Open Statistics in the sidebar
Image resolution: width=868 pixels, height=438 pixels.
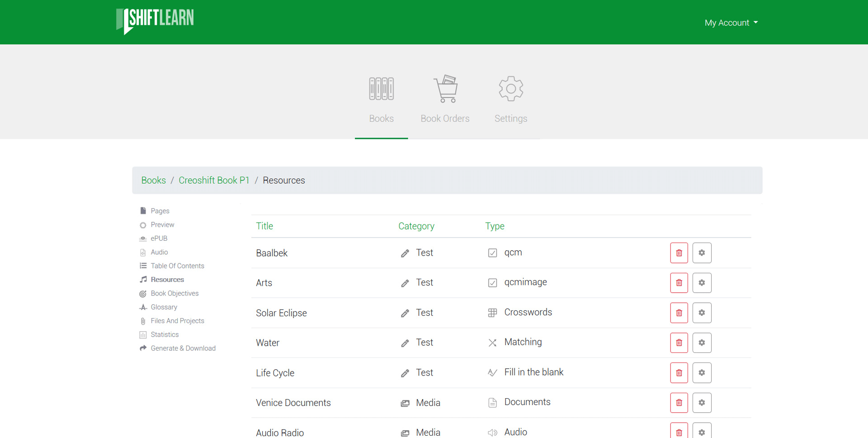[165, 334]
